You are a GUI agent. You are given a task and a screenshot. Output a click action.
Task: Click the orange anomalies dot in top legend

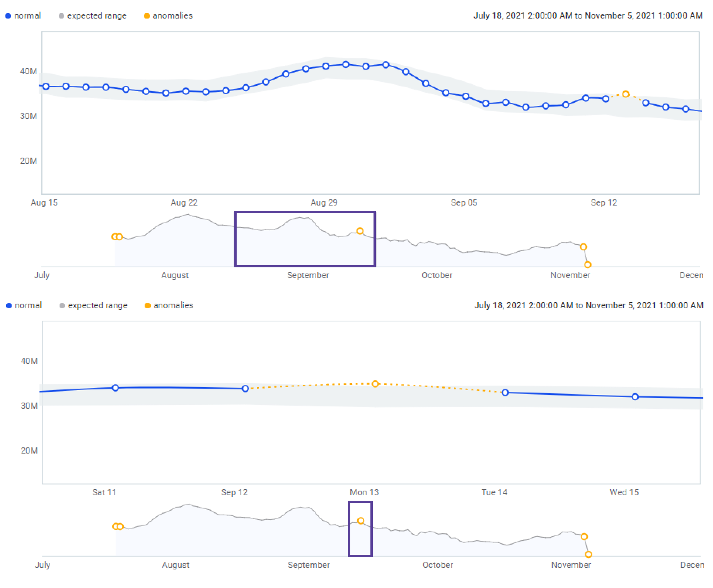(147, 16)
